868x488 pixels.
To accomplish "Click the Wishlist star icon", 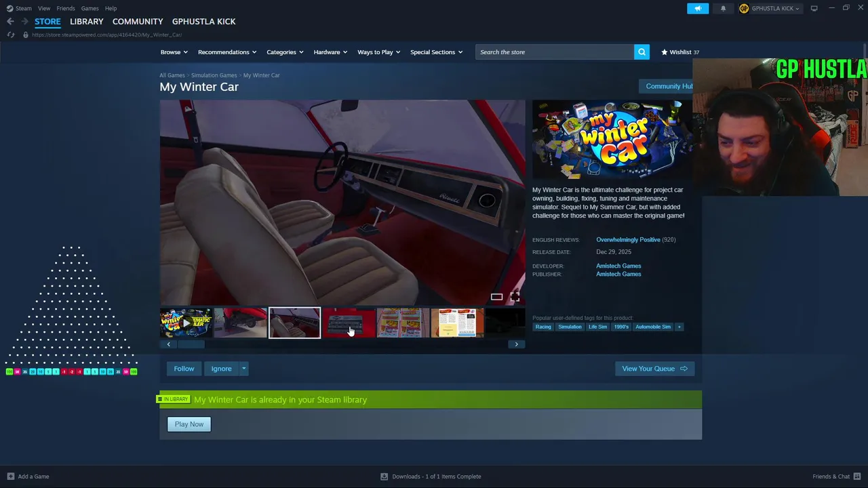I will coord(665,52).
